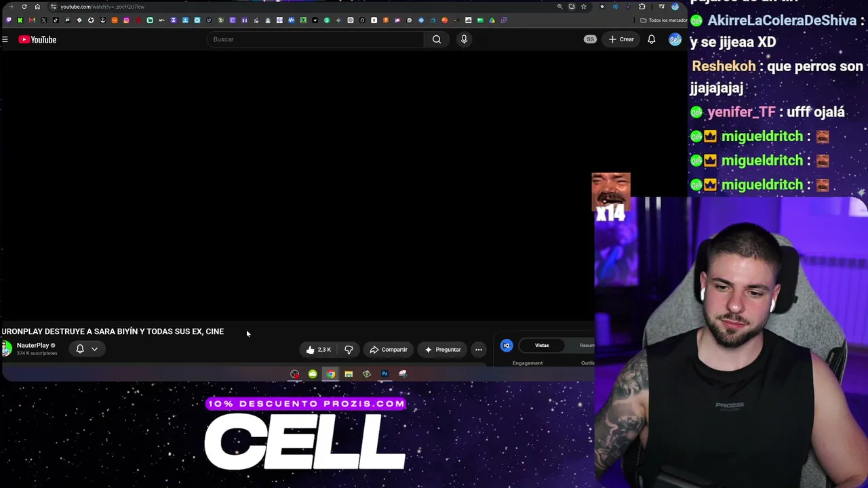The height and width of the screenshot is (488, 868).
Task: Open the browser extensions puzzle icon
Action: 642,7
